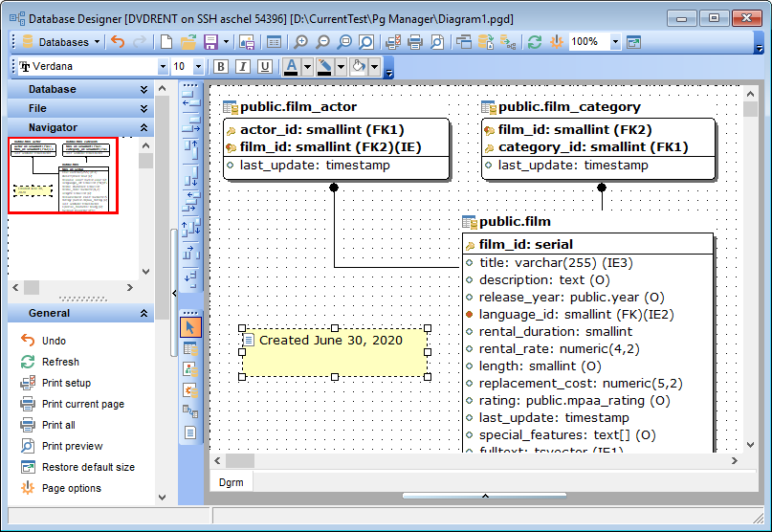This screenshot has width=772, height=532.
Task: Select the pointer cursor tool
Action: 190,327
